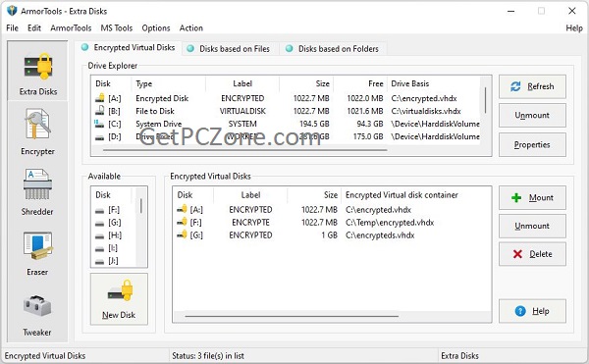Click the locked disk icon of [F:] in Encrypted Virtual Disks list
Screen dimensions: 589x364
(182, 222)
